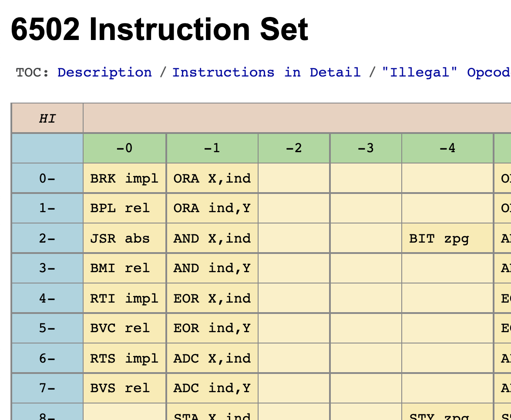This screenshot has height=420, width=511.
Task: Click the AND ind,Y cell
Action: point(212,268)
